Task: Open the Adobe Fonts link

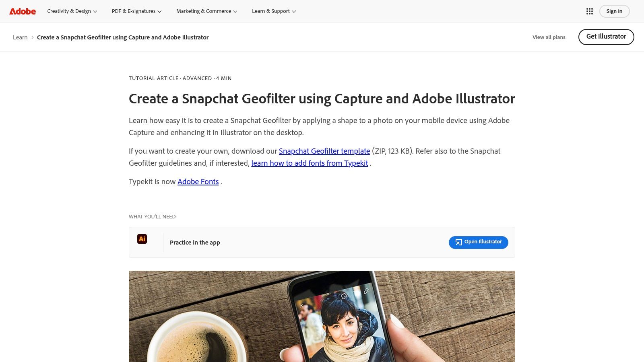Action: point(198,182)
